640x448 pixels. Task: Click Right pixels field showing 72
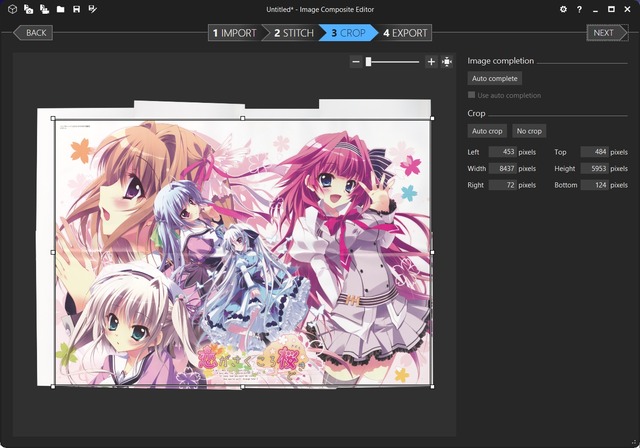pos(502,185)
